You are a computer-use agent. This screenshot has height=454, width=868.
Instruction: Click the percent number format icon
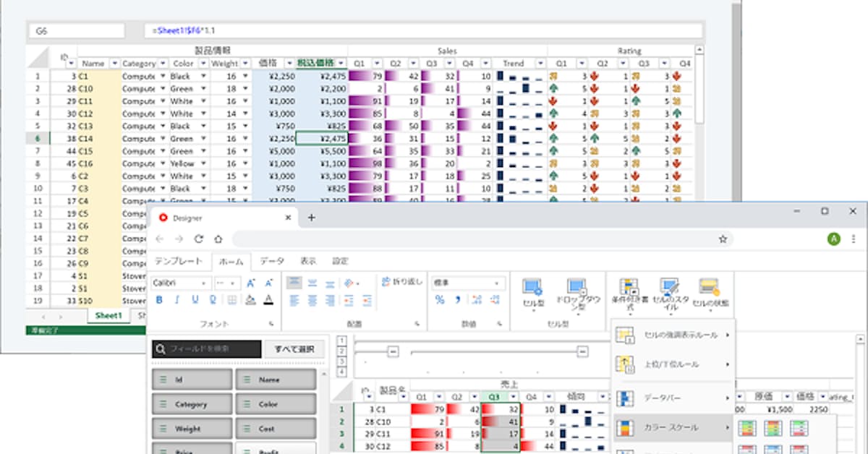coord(440,299)
